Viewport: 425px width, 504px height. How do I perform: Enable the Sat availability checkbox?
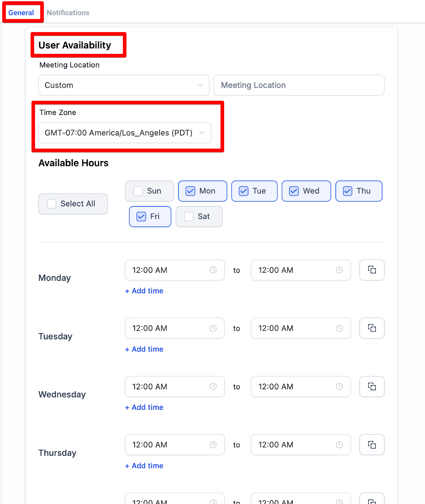(189, 217)
